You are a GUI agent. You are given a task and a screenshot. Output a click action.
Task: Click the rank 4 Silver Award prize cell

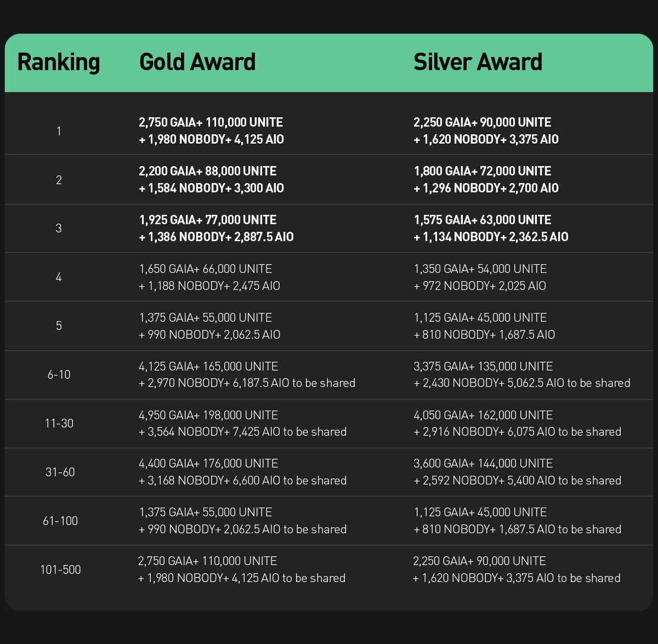coord(480,277)
